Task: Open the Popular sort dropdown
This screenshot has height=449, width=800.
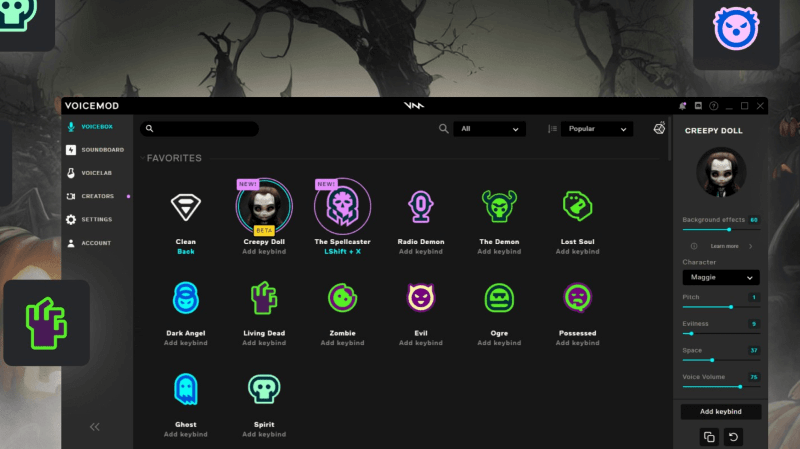Action: tap(596, 129)
